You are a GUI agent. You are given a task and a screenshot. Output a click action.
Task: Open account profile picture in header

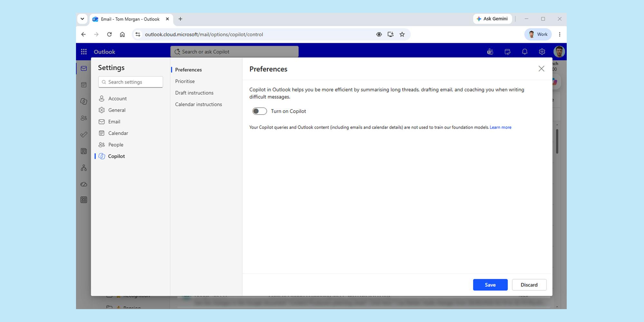pos(559,52)
